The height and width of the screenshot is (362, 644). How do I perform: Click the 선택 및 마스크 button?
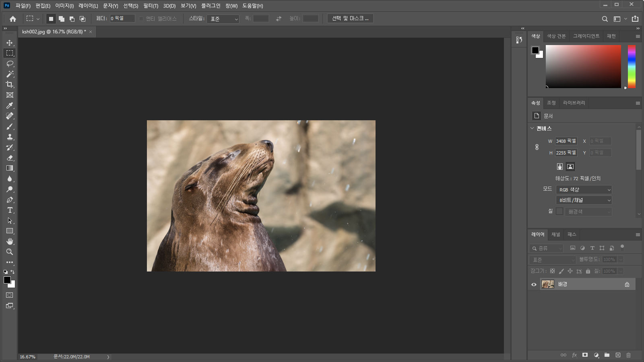[x=350, y=19]
